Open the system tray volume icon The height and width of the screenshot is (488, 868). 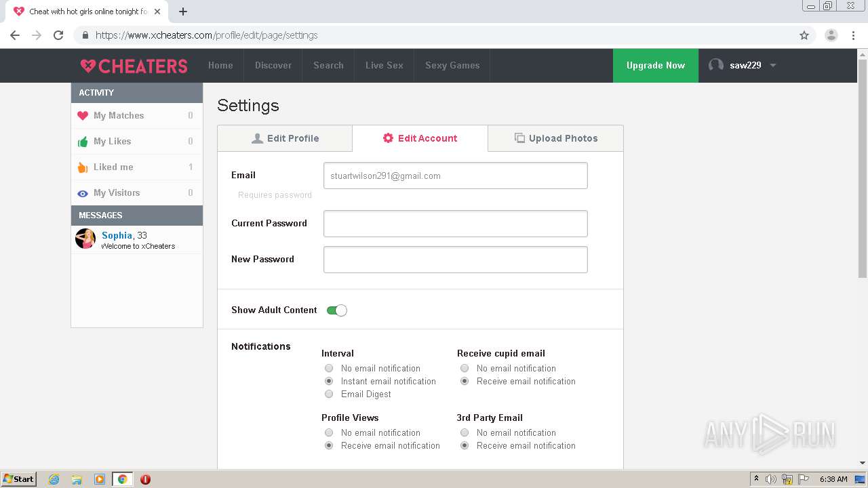[771, 479]
